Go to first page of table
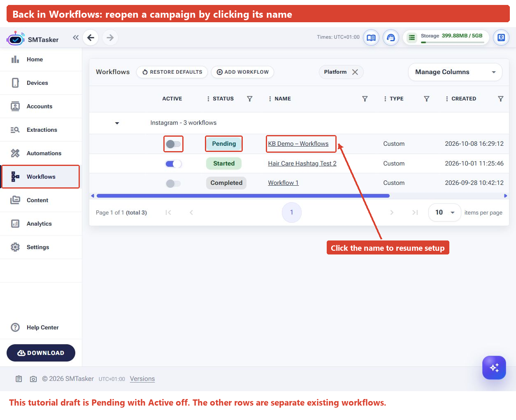The image size is (516, 420). click(x=168, y=212)
